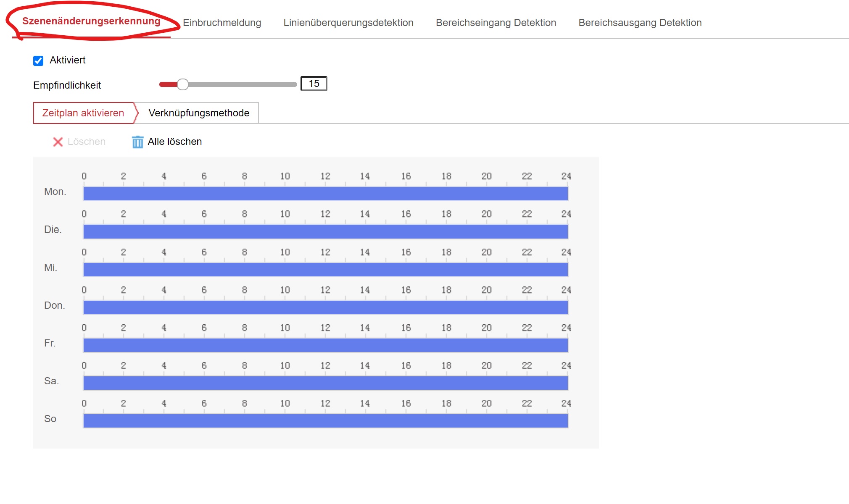Click Friday's (Fr.) schedule bar

[325, 345]
